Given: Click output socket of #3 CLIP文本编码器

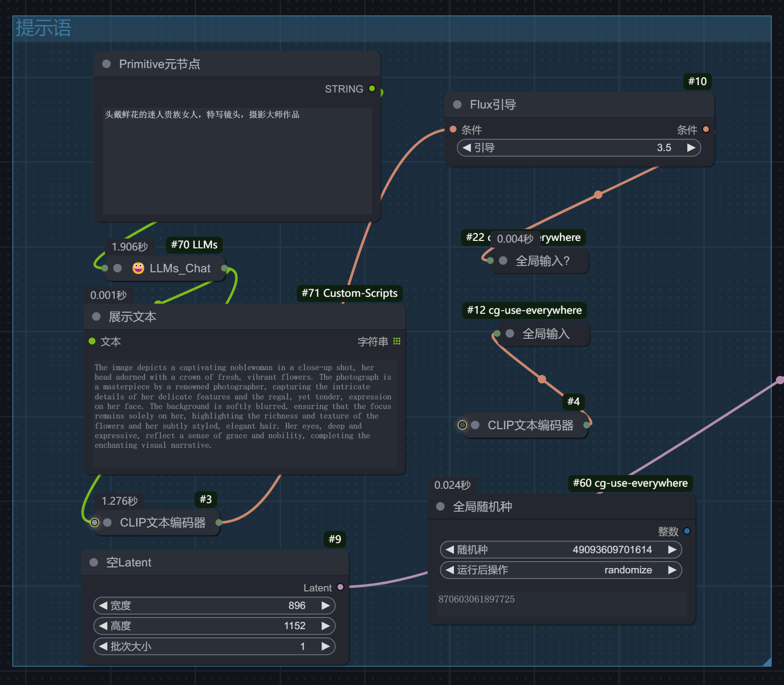Looking at the screenshot, I should point(218,522).
